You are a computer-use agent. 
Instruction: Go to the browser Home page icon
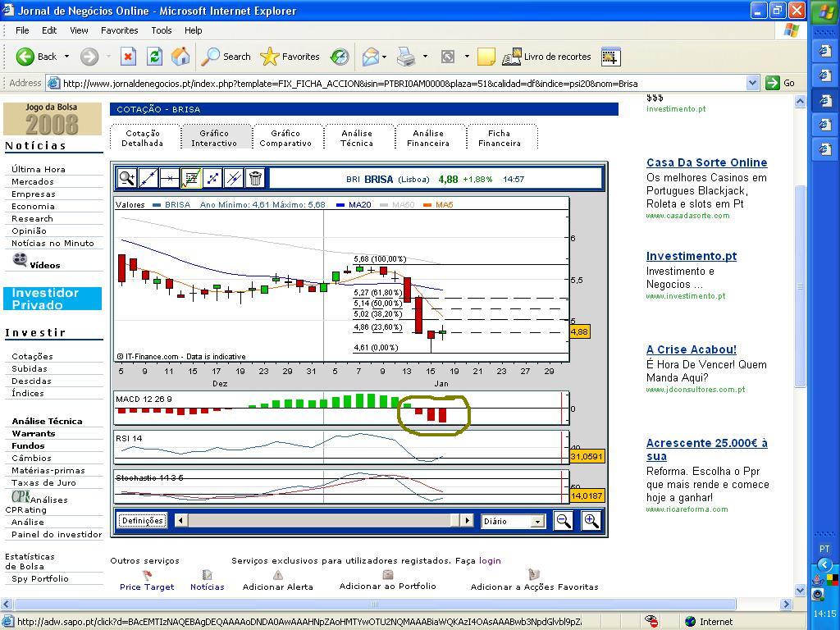180,57
